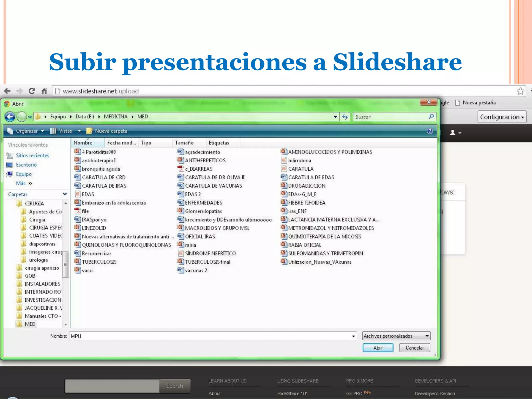
Task: Click the recent locations dropdown arrow
Action: (30, 117)
